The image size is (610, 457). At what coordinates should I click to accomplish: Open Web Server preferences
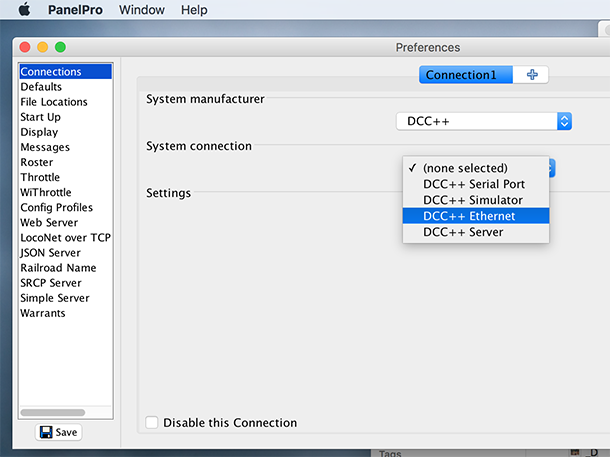(65, 222)
